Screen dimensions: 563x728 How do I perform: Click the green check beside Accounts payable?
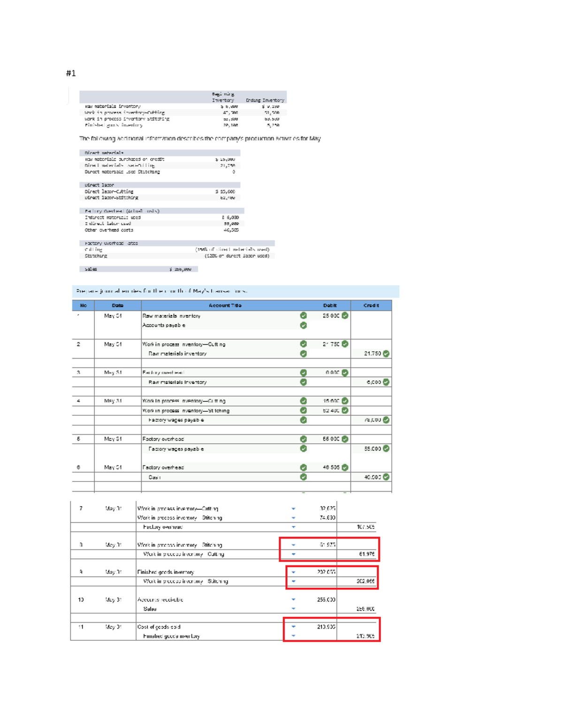(x=303, y=325)
